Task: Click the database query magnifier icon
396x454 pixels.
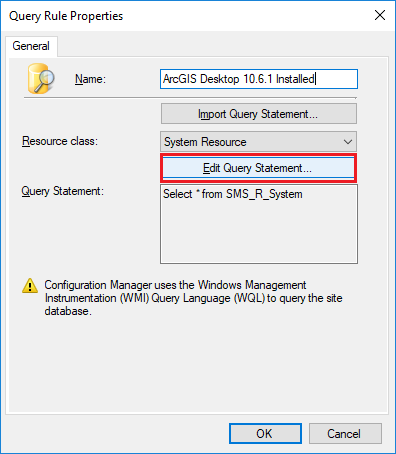Action: coord(41,79)
